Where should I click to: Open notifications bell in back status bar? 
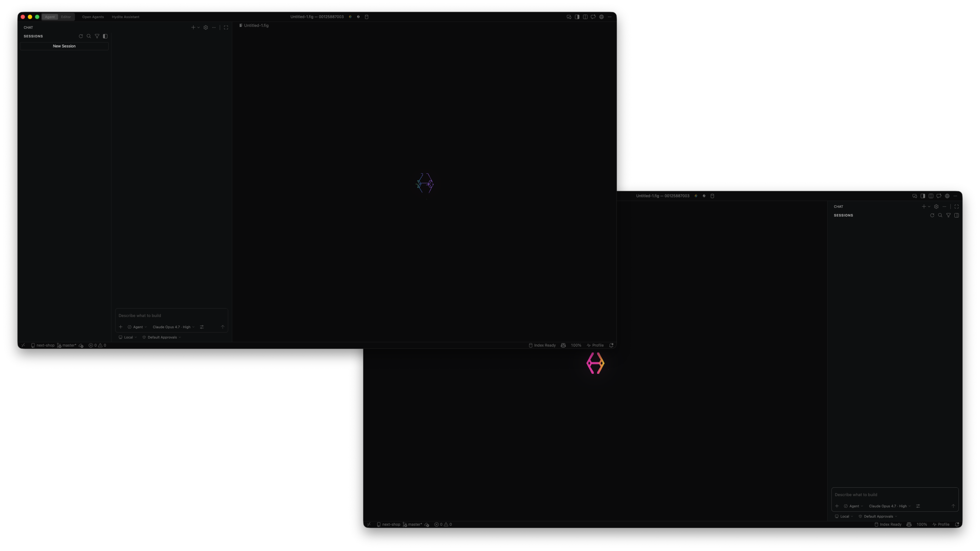pos(957,524)
